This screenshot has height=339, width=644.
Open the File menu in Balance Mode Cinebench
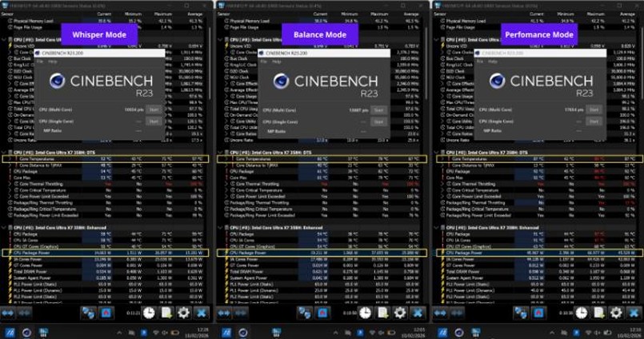[x=264, y=62]
